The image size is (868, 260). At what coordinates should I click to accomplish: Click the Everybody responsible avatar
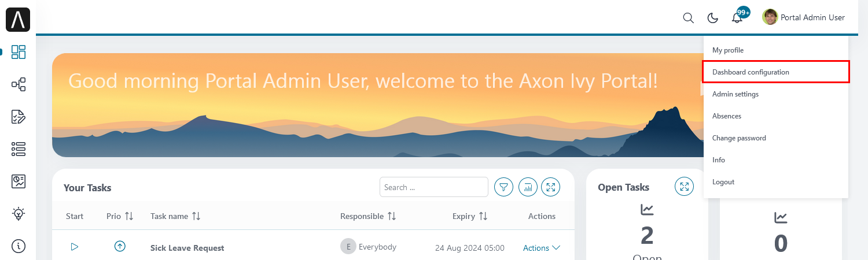348,247
